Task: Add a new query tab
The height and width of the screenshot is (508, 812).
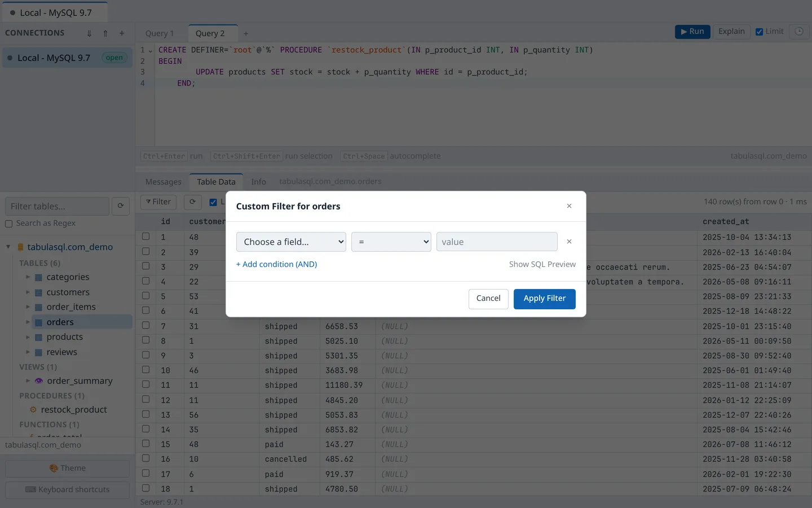Action: pyautogui.click(x=246, y=34)
